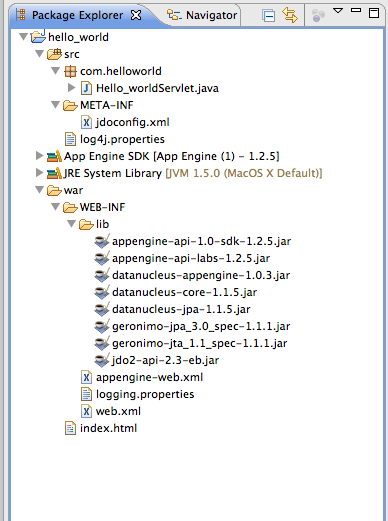The image size is (388, 521).
Task: Collapse the war folder
Action: click(x=39, y=189)
